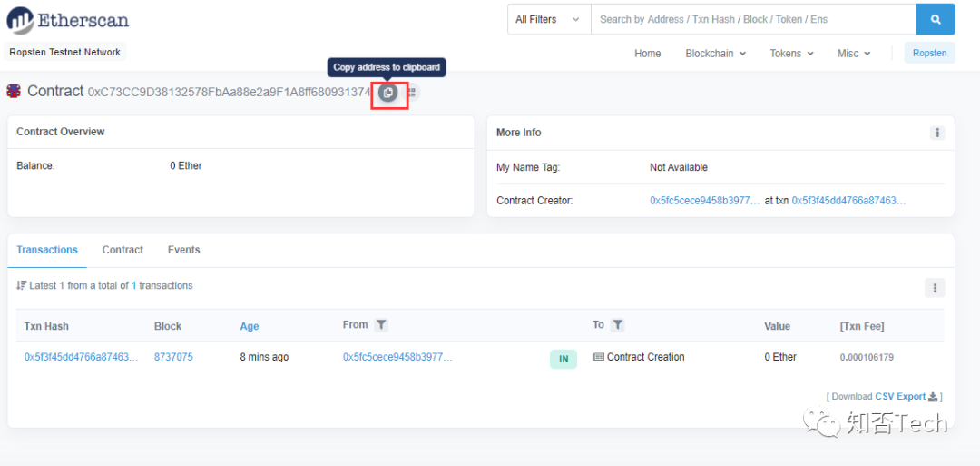The image size is (980, 466).
Task: Click the sort icon before Latest 1
Action: (21, 286)
